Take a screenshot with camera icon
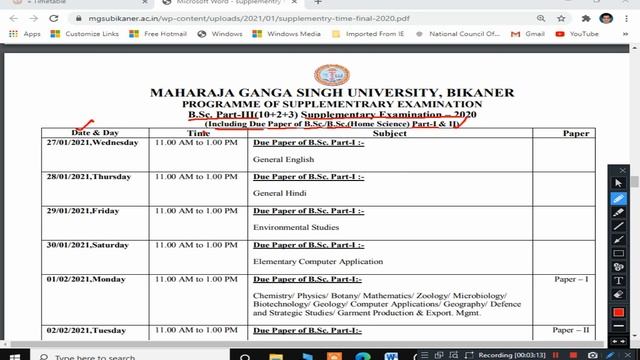 pos(593,356)
